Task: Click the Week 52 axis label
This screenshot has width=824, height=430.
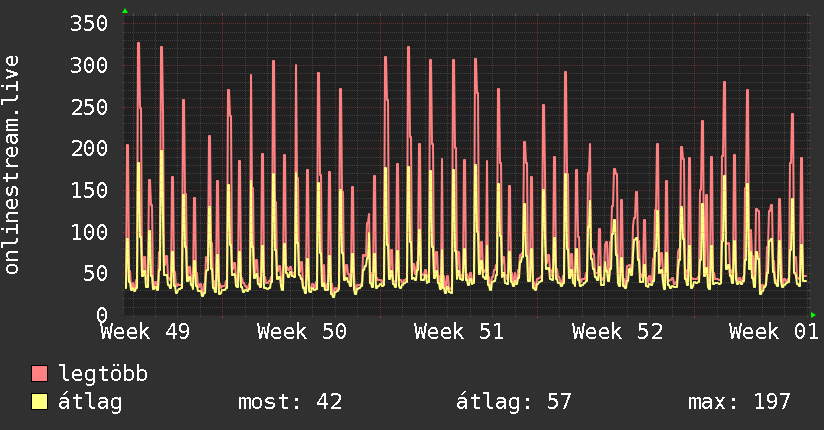Action: [x=617, y=332]
